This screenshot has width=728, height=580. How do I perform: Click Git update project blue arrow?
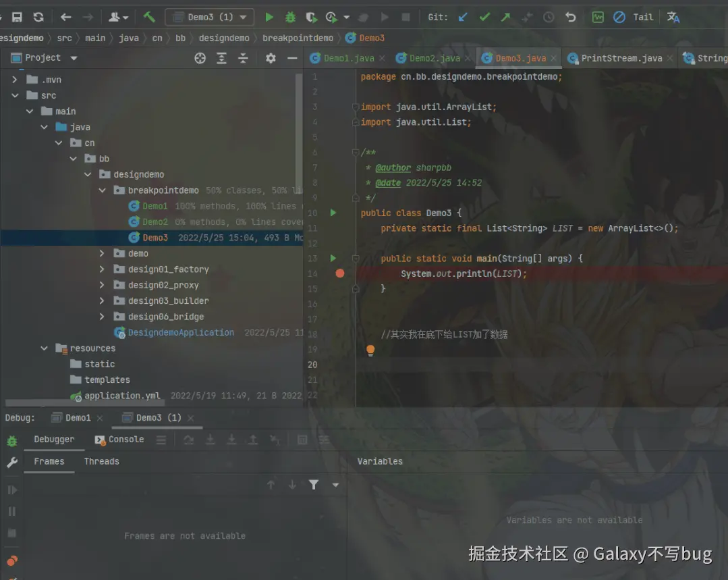pos(462,17)
